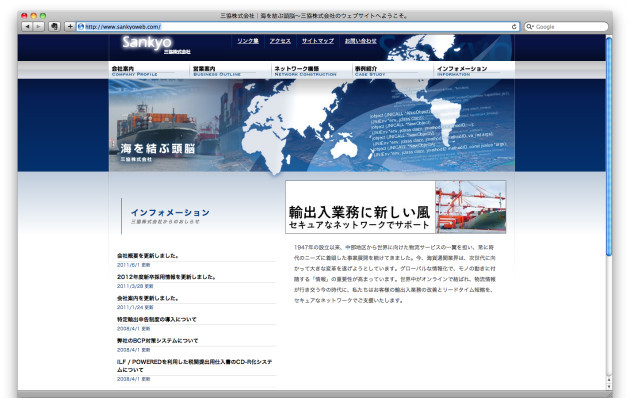Open the Google search magnifier dropdown
The height and width of the screenshot is (398, 630).
click(530, 27)
